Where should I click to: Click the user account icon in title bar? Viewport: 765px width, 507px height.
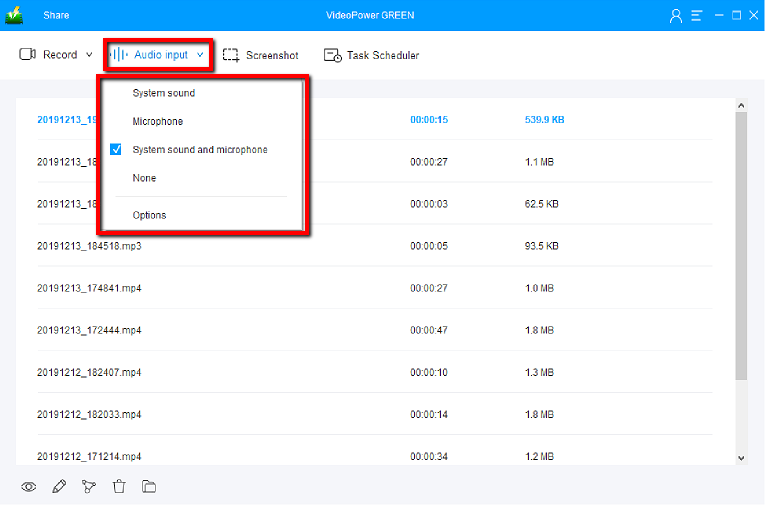677,15
